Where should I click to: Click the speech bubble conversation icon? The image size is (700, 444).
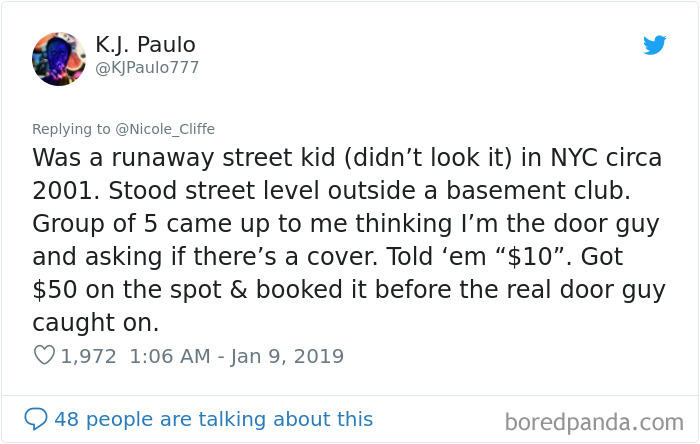click(35, 419)
